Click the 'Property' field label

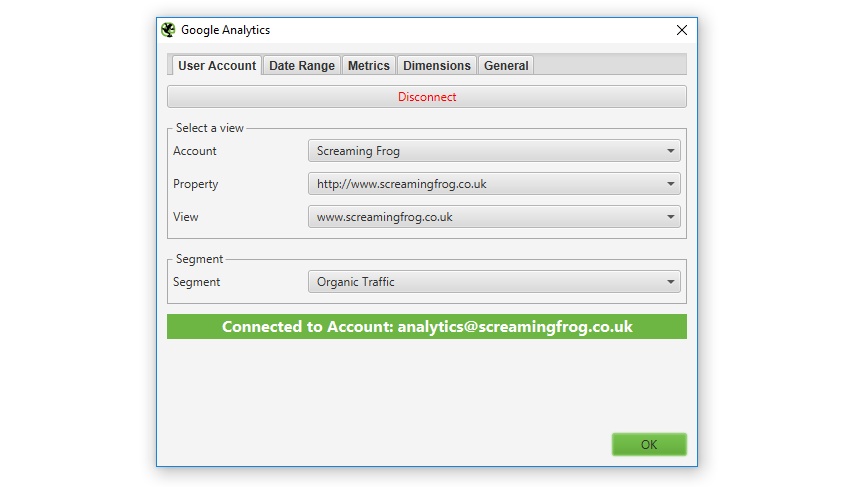pos(196,184)
